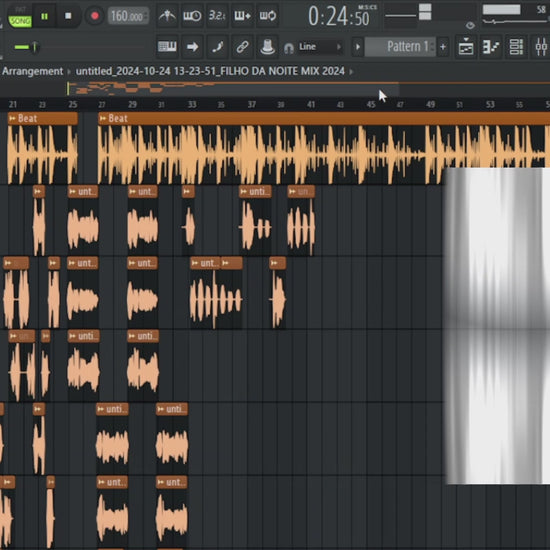Open the Arrangement breadcrumb menu
Image resolution: width=550 pixels, height=550 pixels.
pyautogui.click(x=32, y=72)
